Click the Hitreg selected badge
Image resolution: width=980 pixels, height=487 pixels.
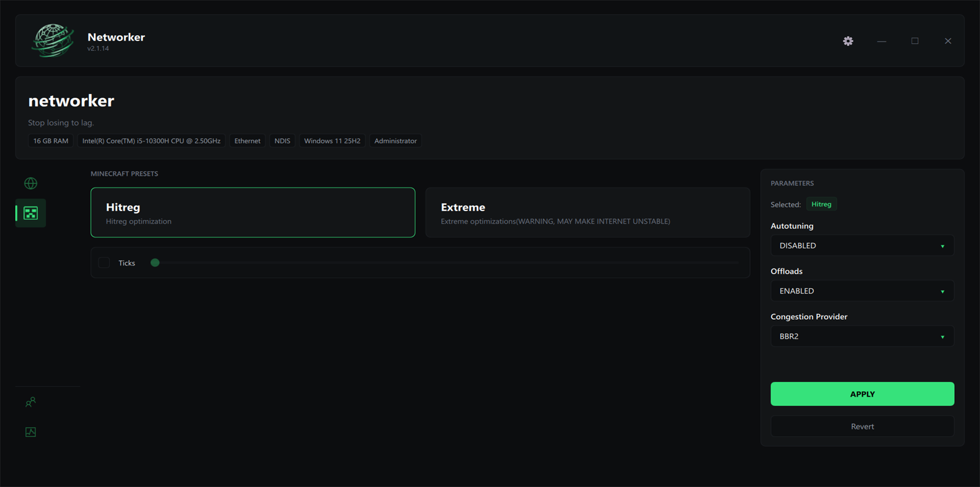click(821, 204)
